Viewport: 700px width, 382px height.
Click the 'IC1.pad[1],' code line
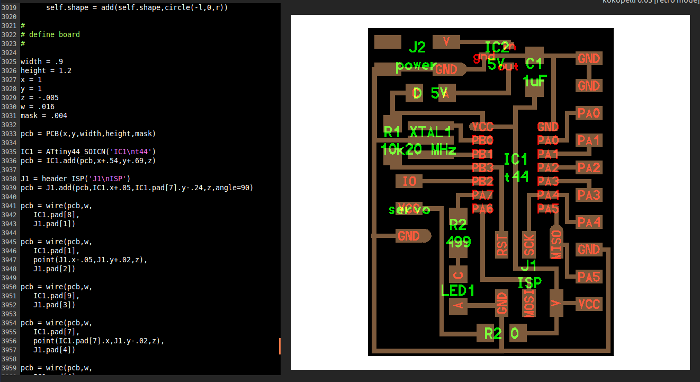click(56, 250)
